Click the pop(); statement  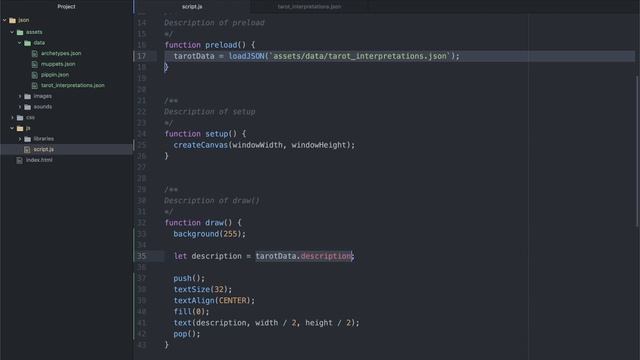tap(187, 334)
